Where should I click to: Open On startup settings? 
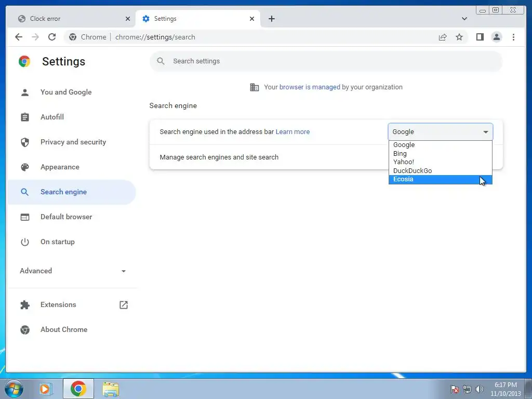pos(72,242)
